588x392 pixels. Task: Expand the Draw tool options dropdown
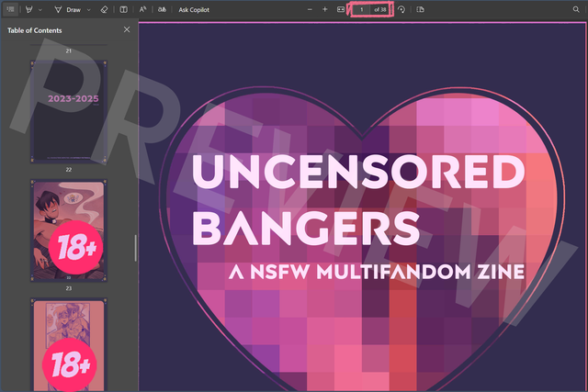[x=88, y=9]
